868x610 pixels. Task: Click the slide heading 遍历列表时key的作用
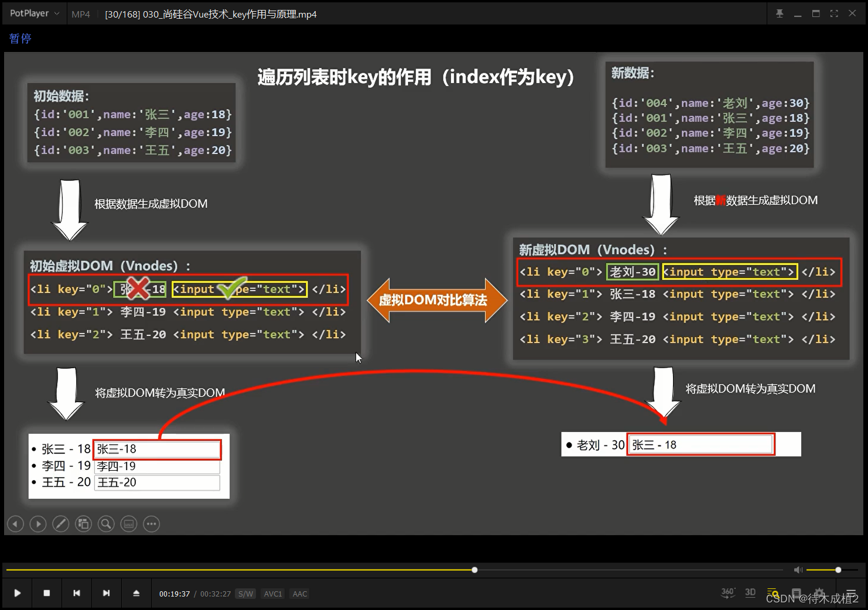tap(416, 77)
